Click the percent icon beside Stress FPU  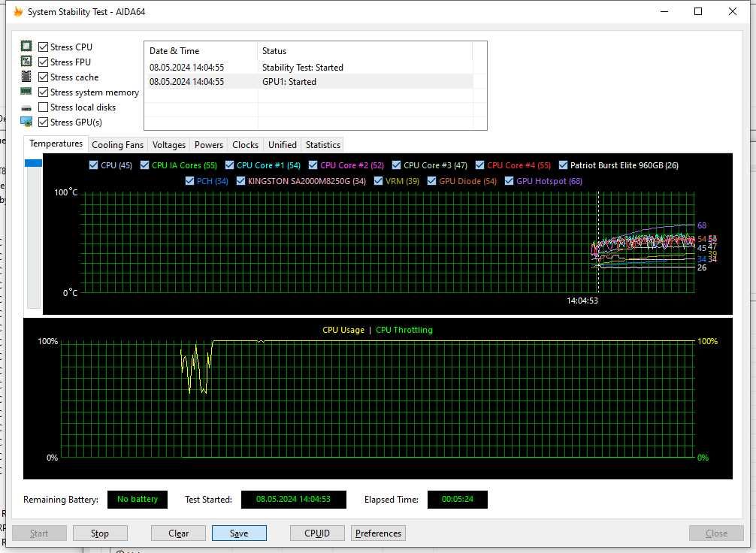[26, 61]
